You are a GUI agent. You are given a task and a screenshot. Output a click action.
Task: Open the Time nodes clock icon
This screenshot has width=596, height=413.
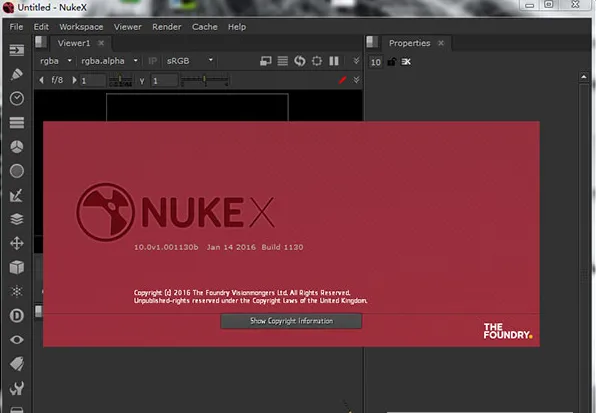(17, 98)
